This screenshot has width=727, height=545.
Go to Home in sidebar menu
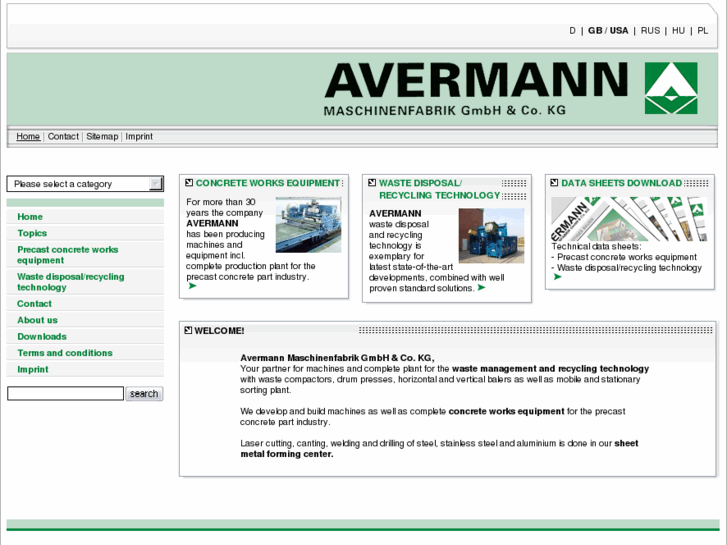click(x=85, y=217)
